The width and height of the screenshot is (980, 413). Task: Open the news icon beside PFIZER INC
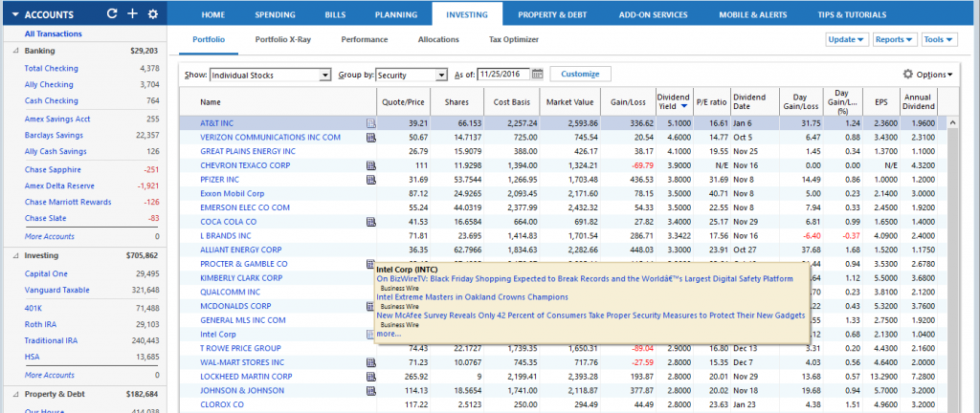[x=370, y=180]
